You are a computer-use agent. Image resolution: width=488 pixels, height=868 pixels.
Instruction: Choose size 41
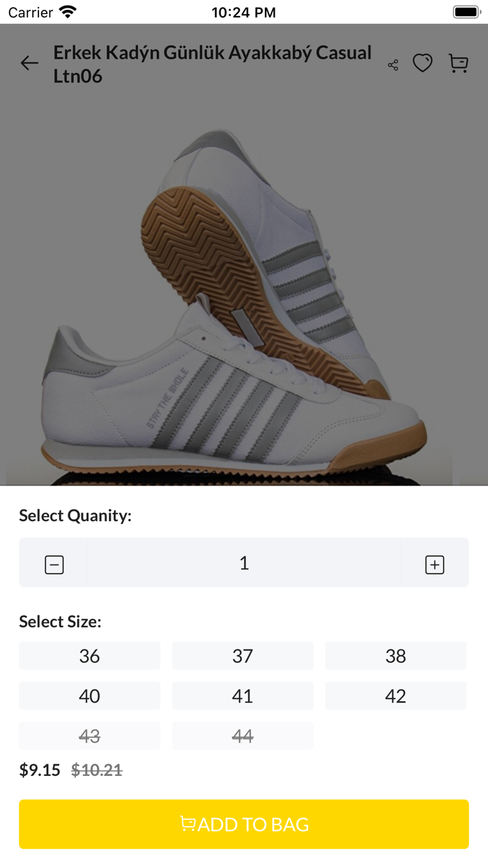coord(243,696)
